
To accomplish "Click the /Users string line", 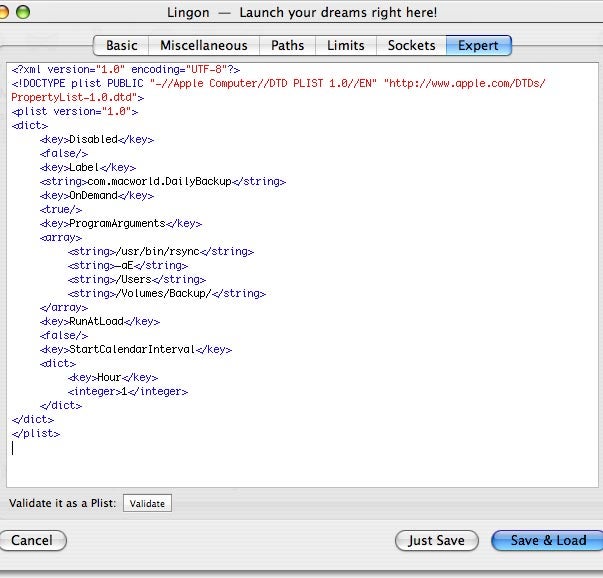I will 137,280.
